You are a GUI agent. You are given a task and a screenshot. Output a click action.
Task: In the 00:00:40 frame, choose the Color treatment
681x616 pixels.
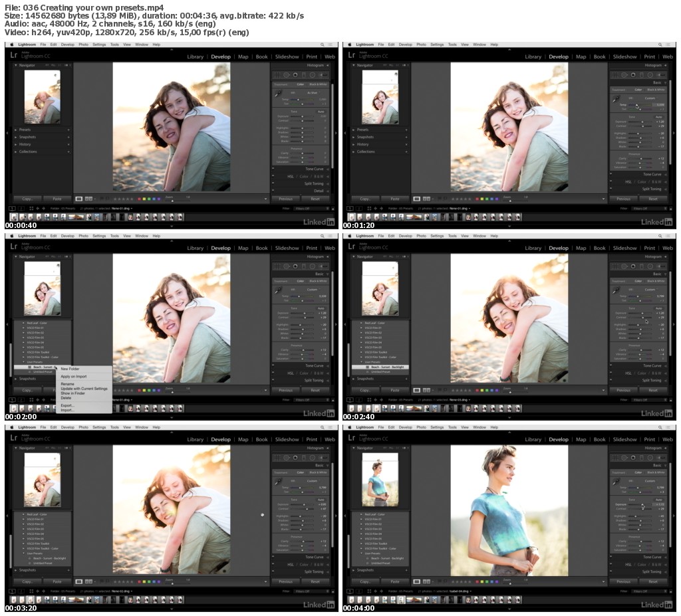point(301,84)
